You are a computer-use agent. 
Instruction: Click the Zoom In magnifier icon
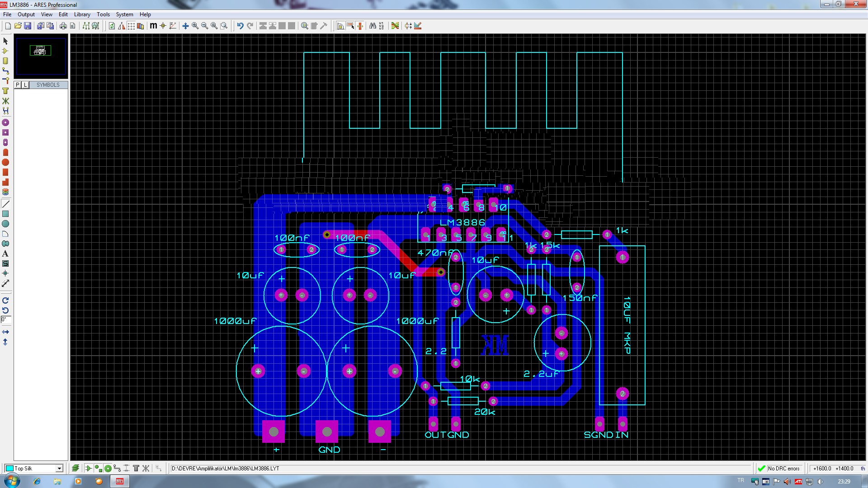pos(195,26)
